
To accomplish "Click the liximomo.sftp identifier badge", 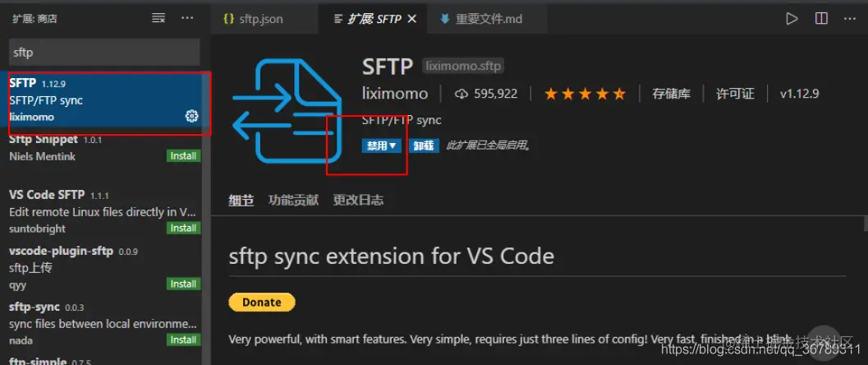I will 463,67.
